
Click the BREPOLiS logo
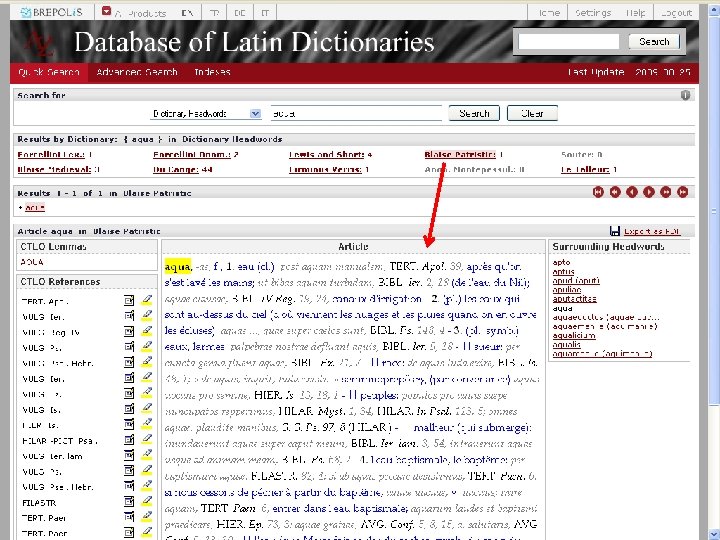(x=51, y=12)
